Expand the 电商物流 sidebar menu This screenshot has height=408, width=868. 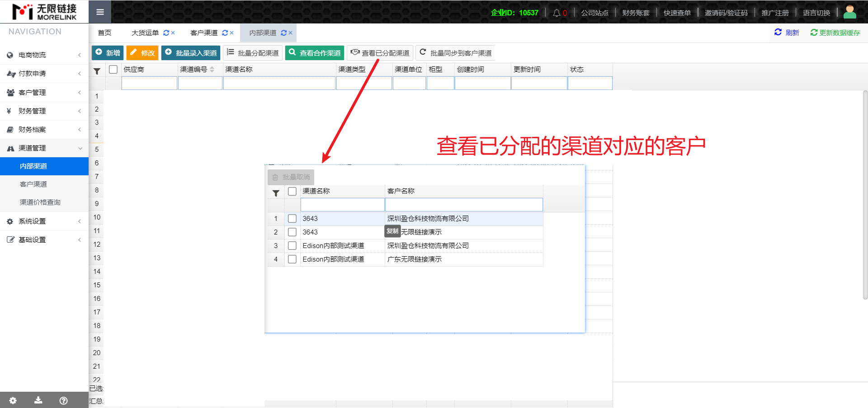(x=44, y=55)
